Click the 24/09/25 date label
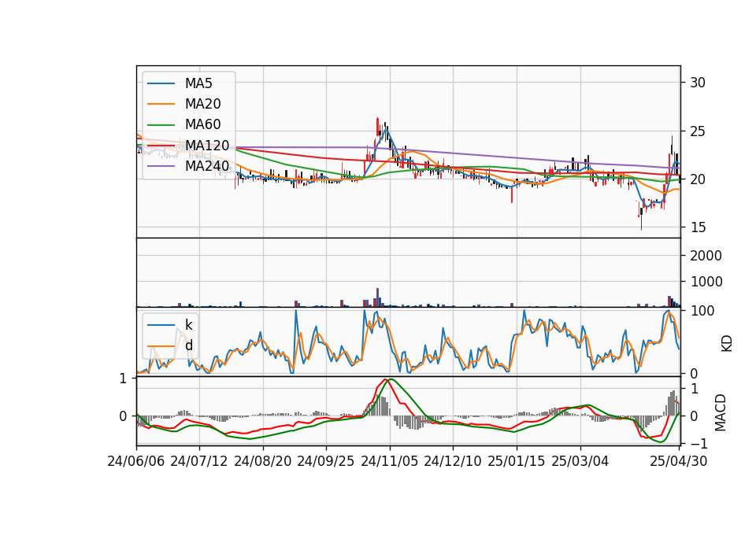This screenshot has width=756, height=543. [x=326, y=461]
